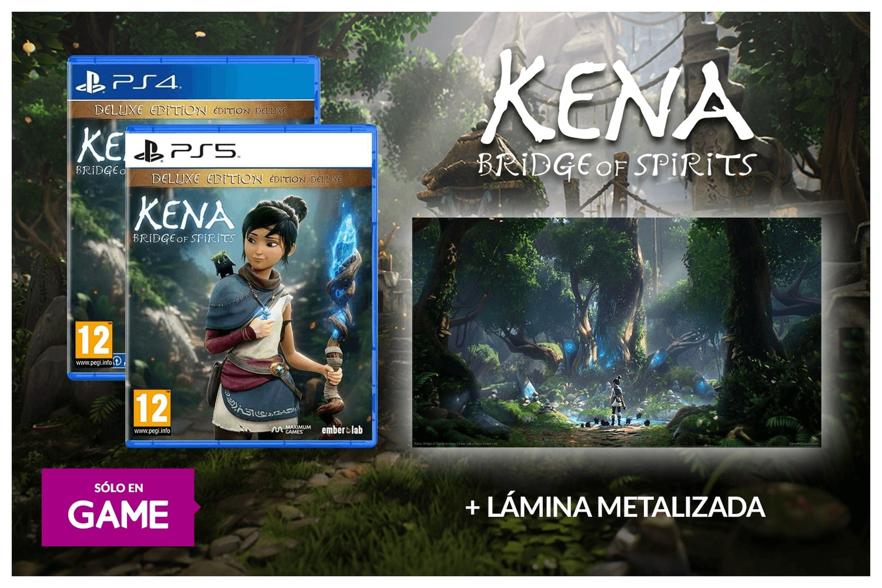This screenshot has width=882, height=588.
Task: Click the + LÁMINA METALIZADA text
Action: 615,507
